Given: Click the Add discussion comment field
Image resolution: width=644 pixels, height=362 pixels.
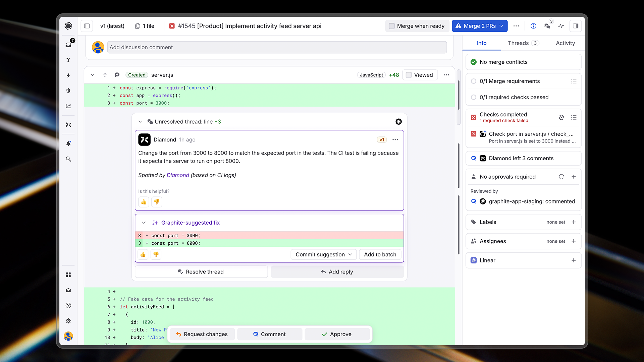Looking at the screenshot, I should click(x=277, y=47).
